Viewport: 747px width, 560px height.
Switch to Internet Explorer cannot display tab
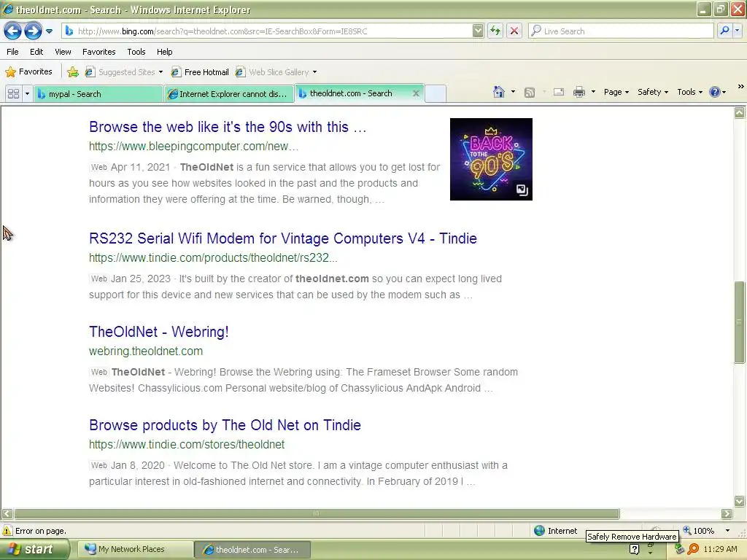pyautogui.click(x=228, y=94)
